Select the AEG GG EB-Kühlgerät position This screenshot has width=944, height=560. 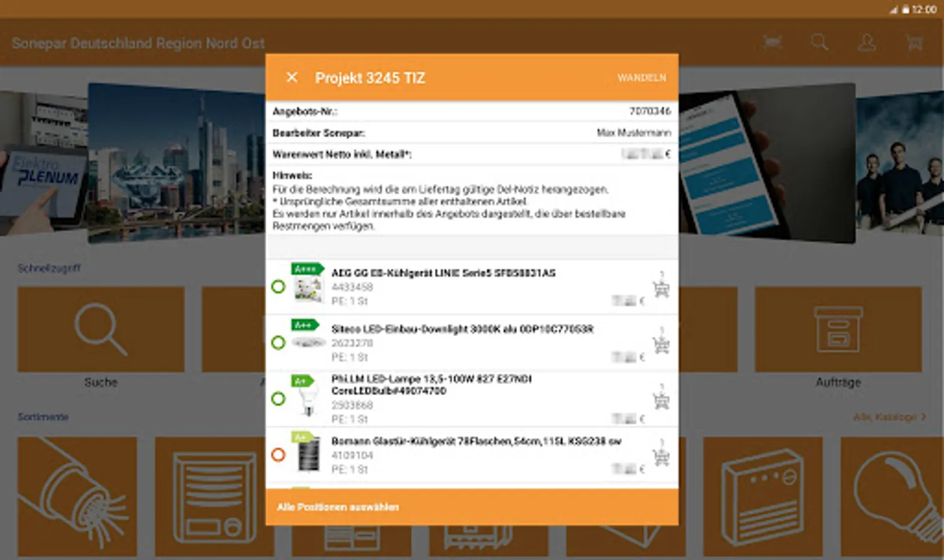pos(278,287)
